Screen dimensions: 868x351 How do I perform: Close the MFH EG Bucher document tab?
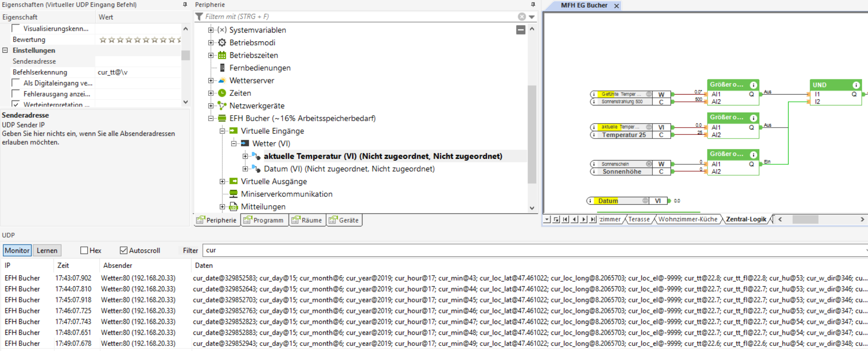coord(617,6)
